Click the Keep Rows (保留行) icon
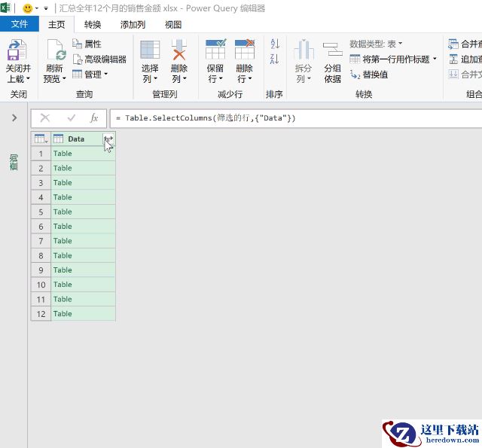 pyautogui.click(x=215, y=49)
